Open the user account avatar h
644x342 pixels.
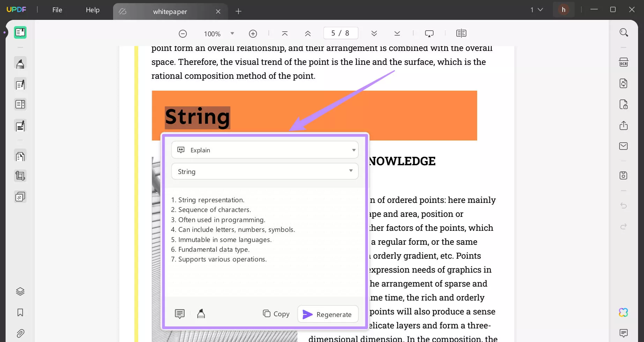coord(564,10)
